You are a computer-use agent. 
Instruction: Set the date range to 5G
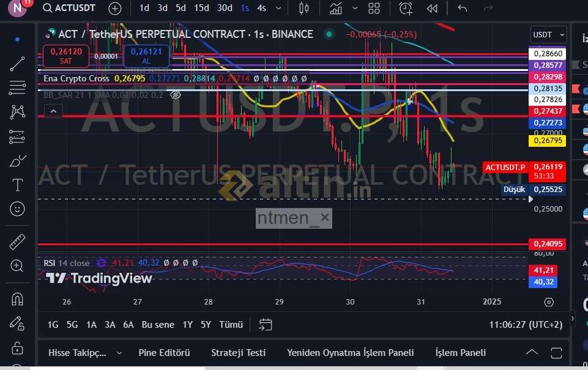tap(72, 325)
